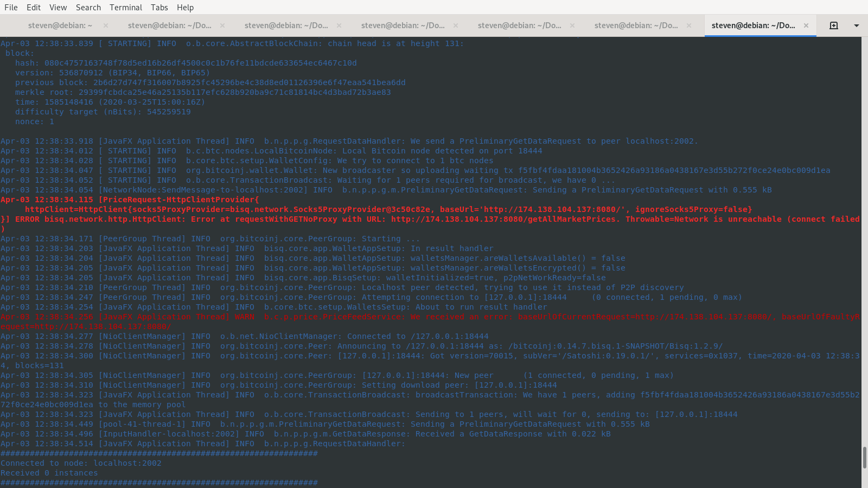Screen dimensions: 868x488
Task: Click 'walletInitialized=true, p2pNetWorkReady=false' text
Action: click(x=496, y=278)
